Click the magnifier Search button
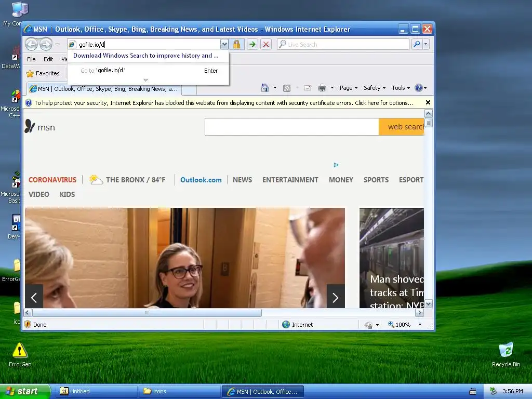The image size is (532, 399). (417, 44)
